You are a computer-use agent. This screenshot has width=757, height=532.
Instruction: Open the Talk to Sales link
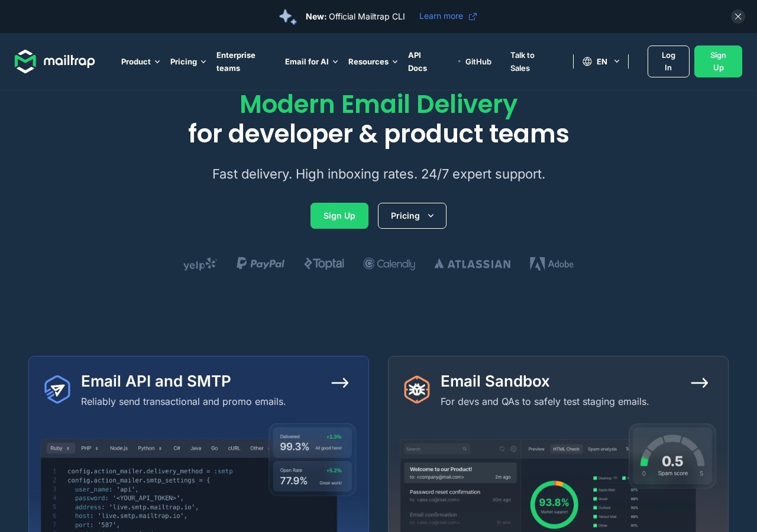coord(523,61)
